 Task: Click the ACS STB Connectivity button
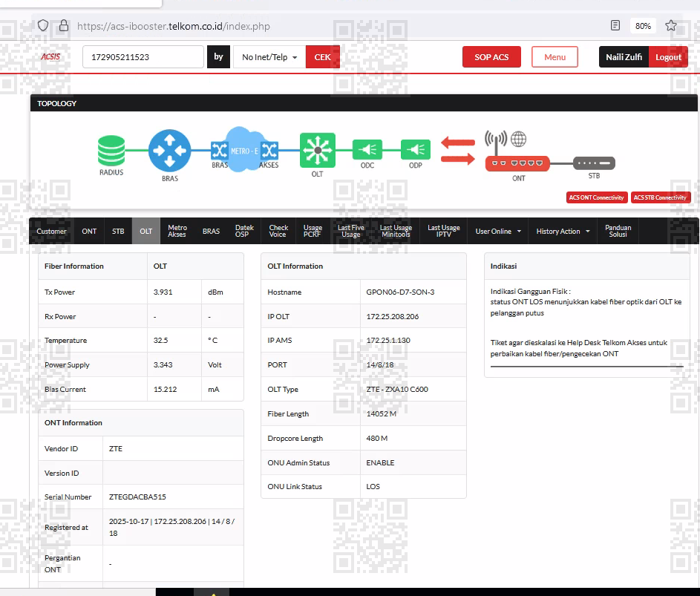point(660,197)
